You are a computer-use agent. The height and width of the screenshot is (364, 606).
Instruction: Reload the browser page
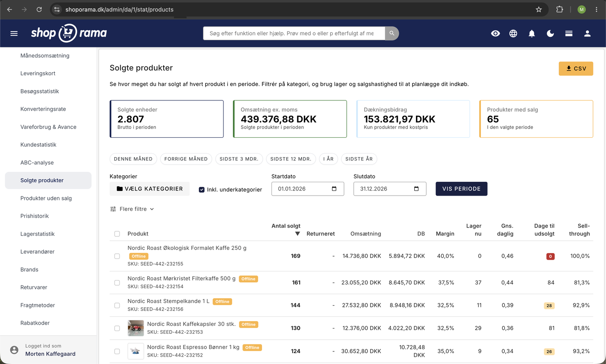click(39, 9)
